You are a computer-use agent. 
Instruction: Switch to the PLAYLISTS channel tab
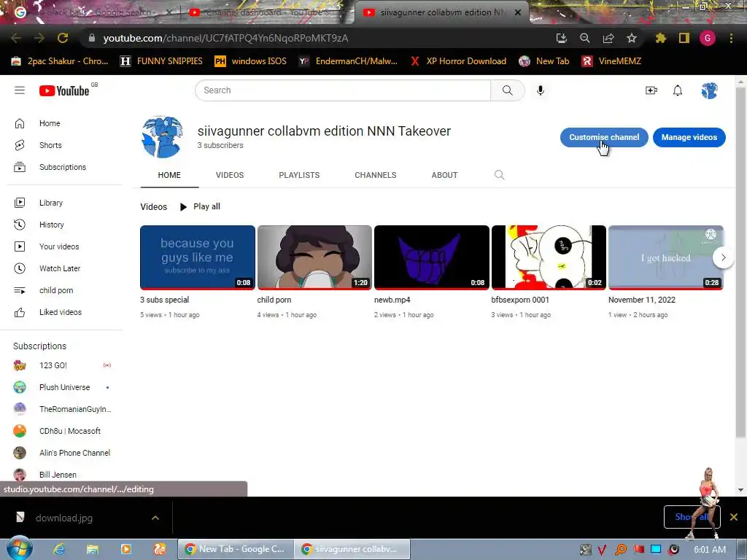(x=299, y=175)
